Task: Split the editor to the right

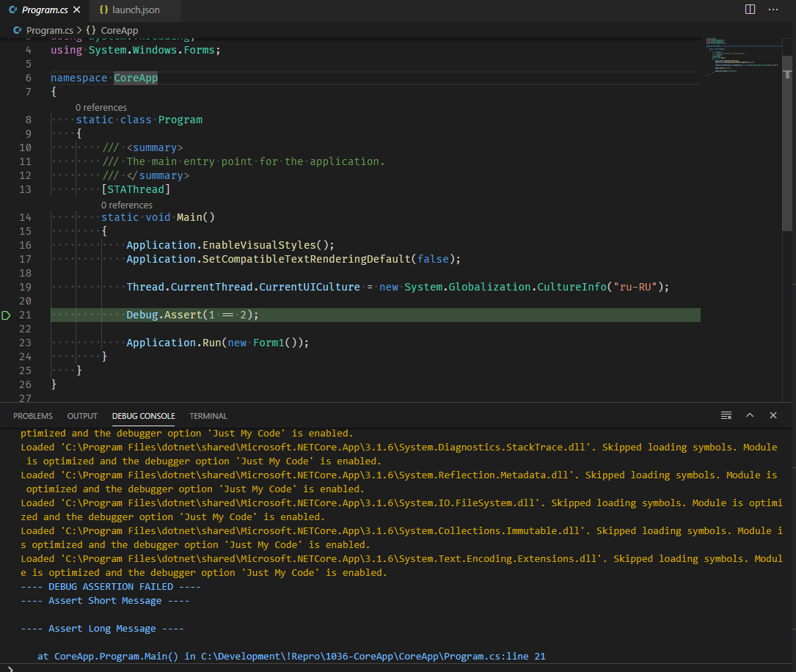Action: click(750, 10)
